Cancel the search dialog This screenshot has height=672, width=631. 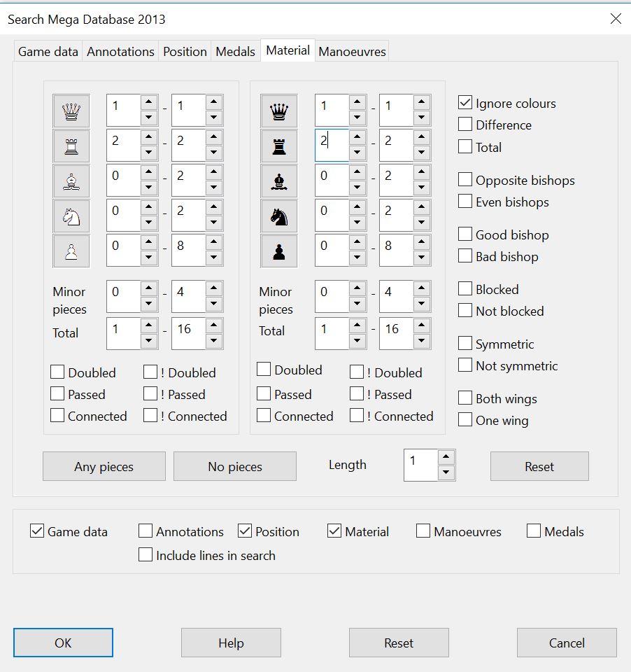click(567, 643)
